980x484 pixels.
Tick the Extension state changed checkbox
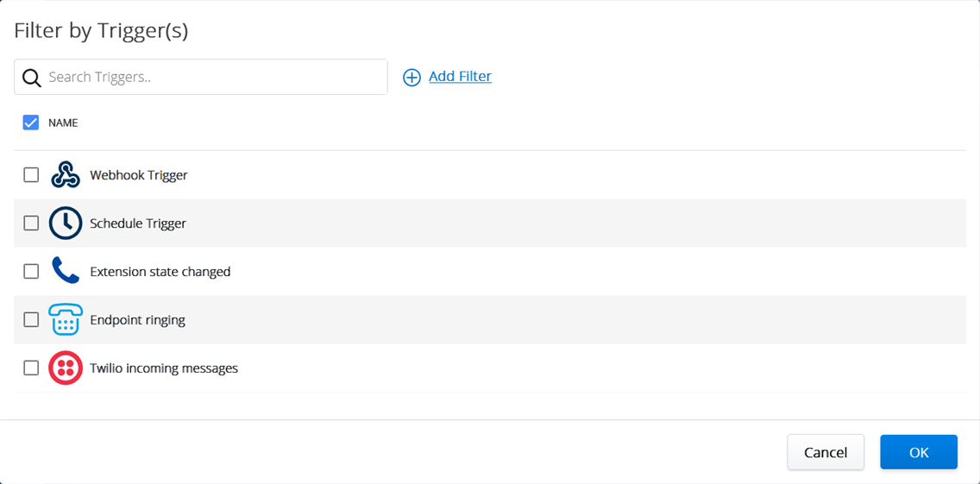click(31, 272)
